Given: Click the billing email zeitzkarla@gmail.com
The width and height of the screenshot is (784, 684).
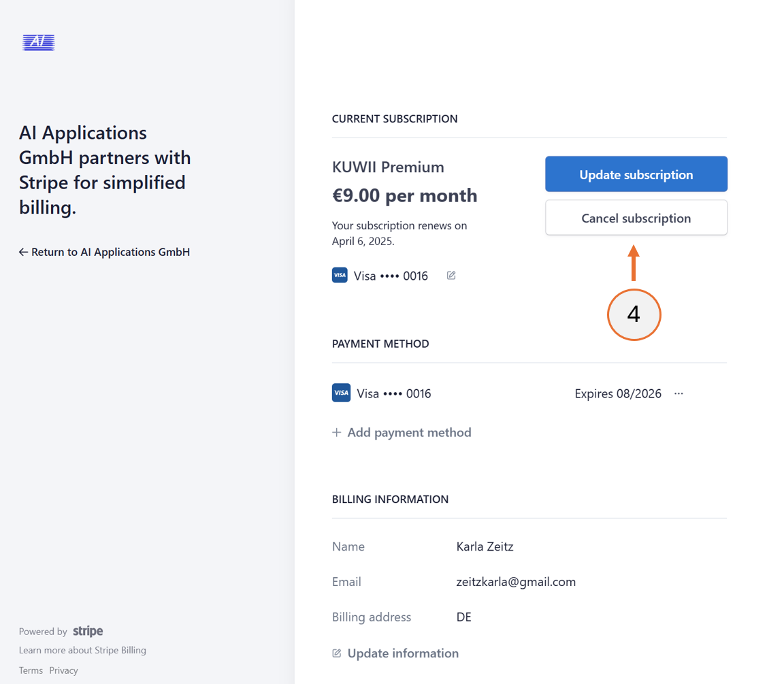Looking at the screenshot, I should (516, 581).
